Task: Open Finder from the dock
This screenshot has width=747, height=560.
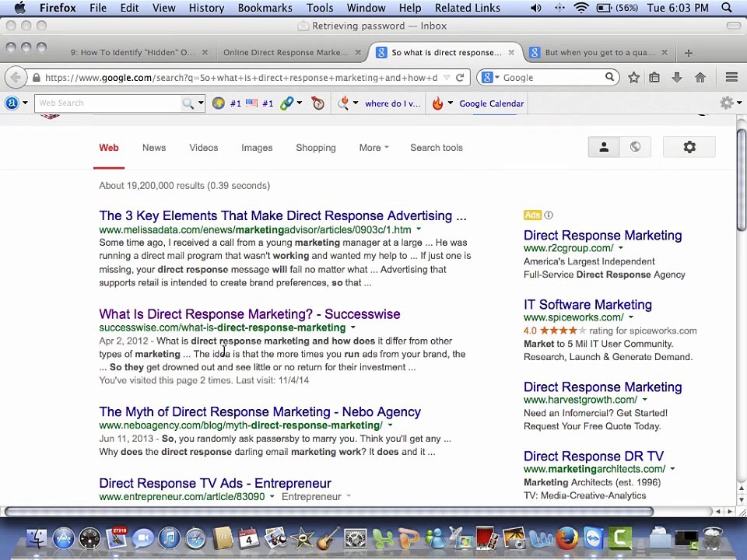Action: click(37, 538)
